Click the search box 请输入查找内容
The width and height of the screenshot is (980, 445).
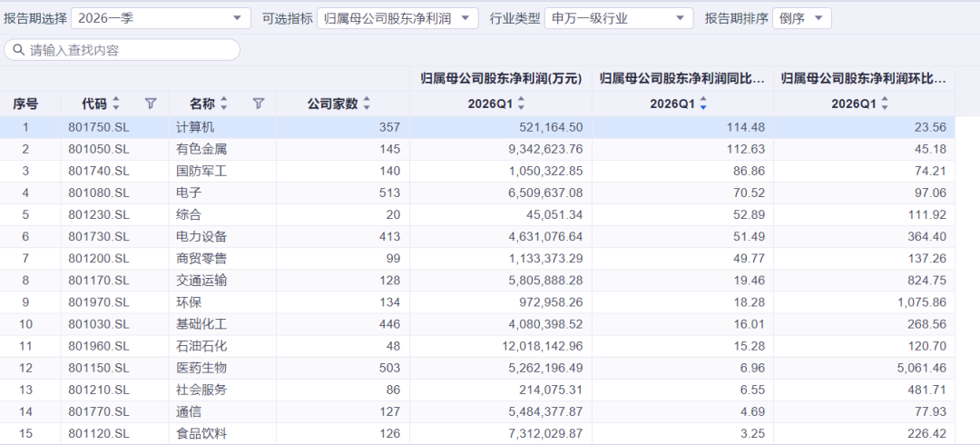pyautogui.click(x=122, y=50)
